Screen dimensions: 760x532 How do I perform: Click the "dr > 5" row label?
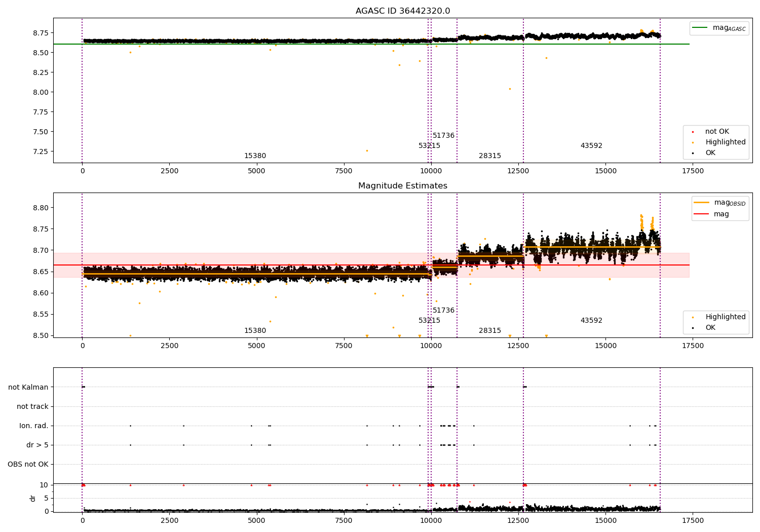(x=37, y=445)
